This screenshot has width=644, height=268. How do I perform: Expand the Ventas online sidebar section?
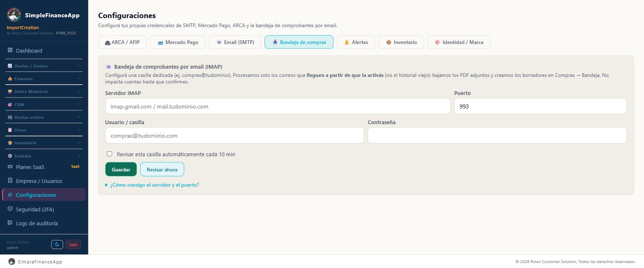[x=44, y=117]
